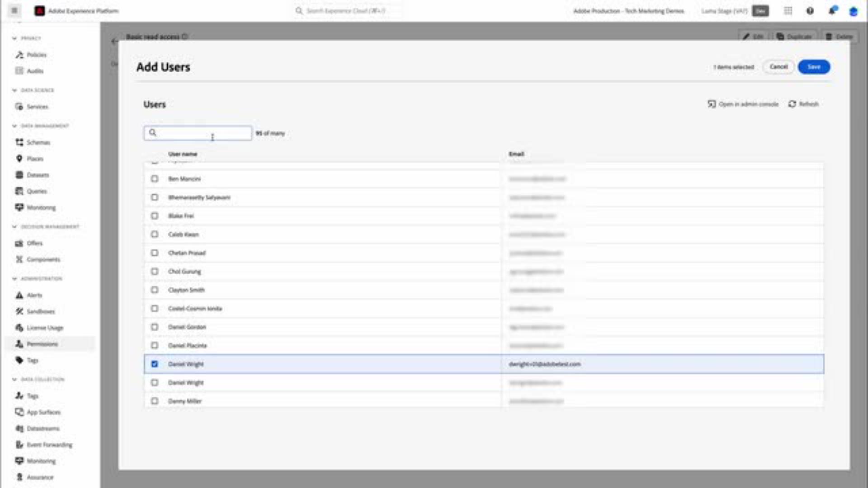The image size is (868, 488).
Task: Collapse the Data Management section
Action: click(15, 126)
